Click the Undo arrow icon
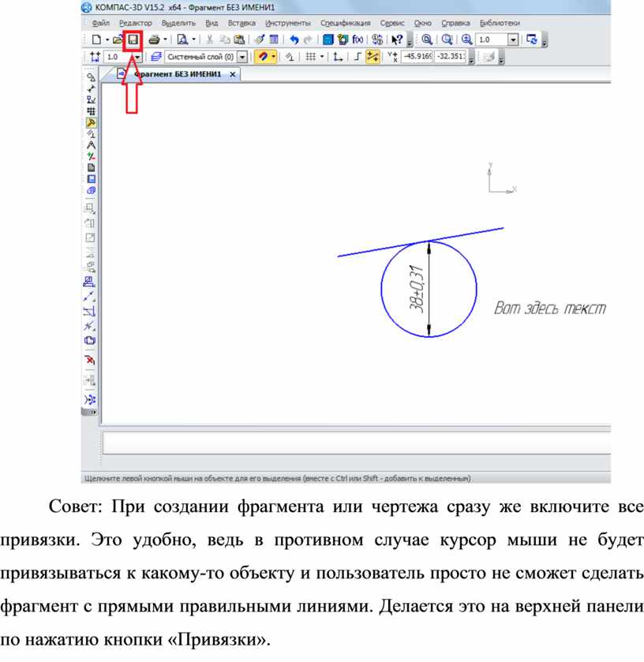 tap(294, 39)
